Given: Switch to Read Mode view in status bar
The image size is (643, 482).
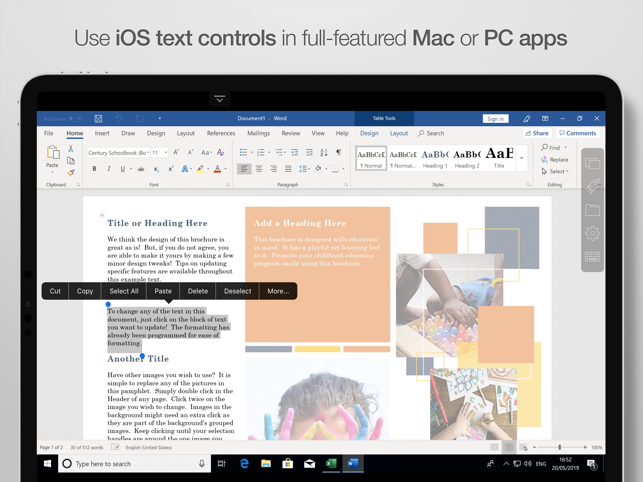Looking at the screenshot, I should pos(494,447).
